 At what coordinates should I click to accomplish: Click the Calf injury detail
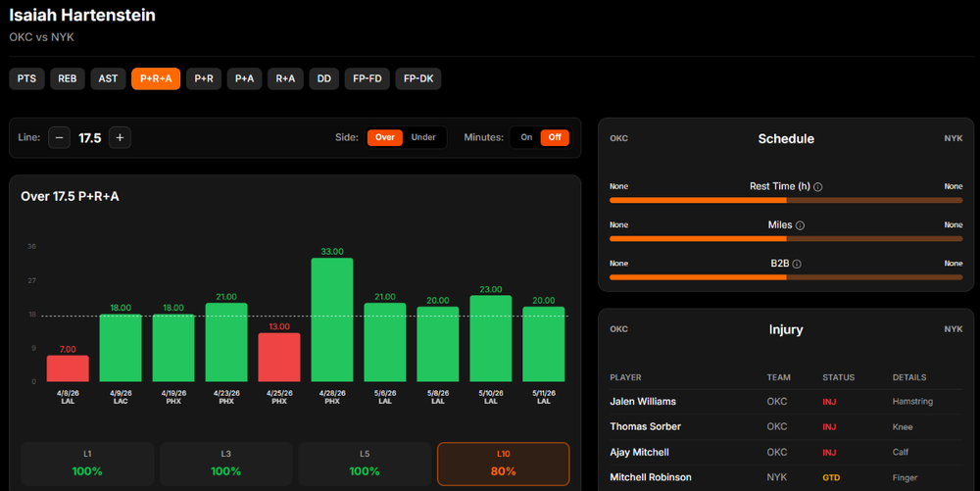tap(901, 452)
